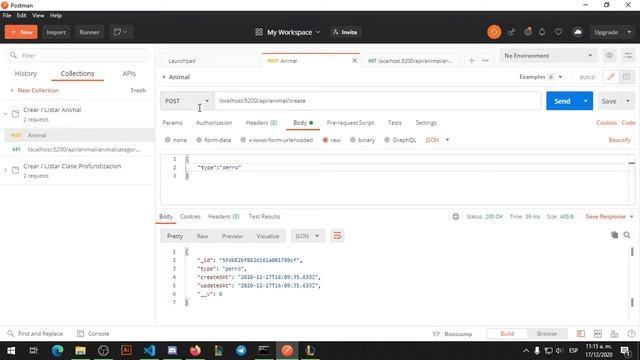Click the network globe icon by status
The image size is (640, 360).
coord(456,216)
